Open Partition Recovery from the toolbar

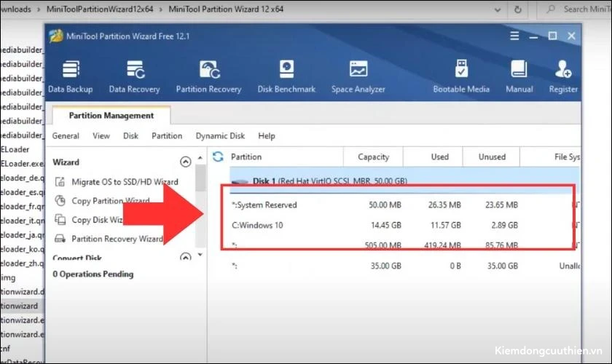tap(209, 76)
